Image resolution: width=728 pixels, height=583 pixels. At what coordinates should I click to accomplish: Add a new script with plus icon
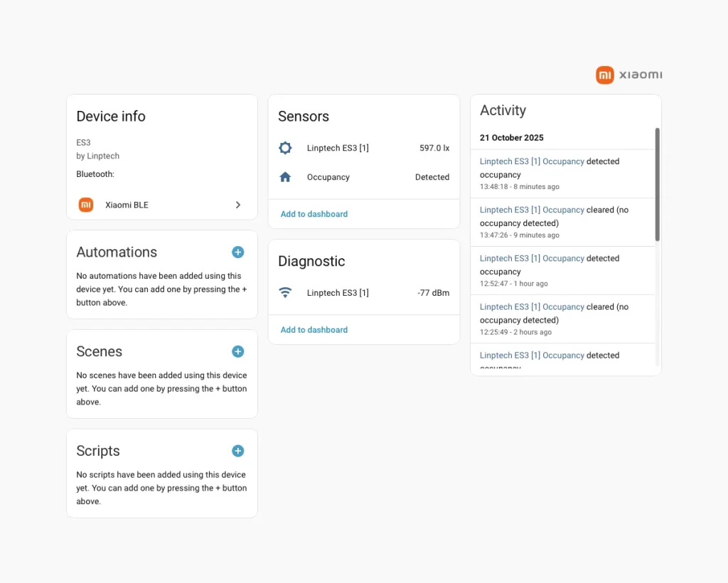237,451
